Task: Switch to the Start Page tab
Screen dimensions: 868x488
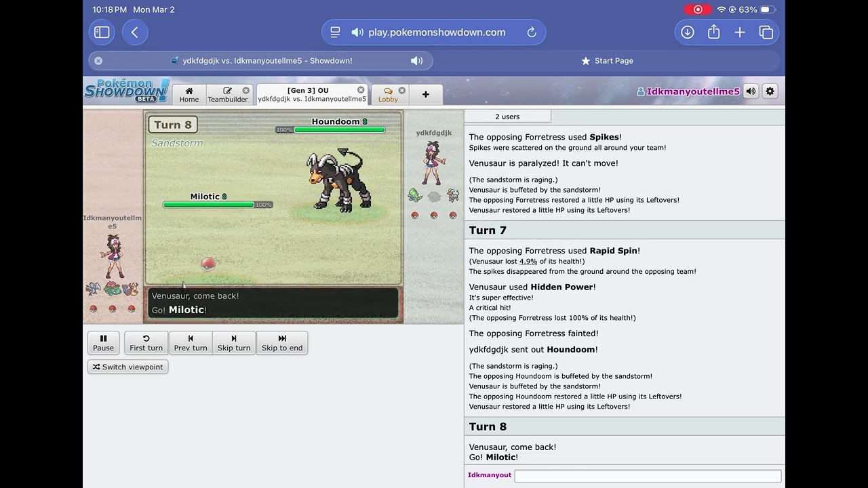Action: pos(607,60)
